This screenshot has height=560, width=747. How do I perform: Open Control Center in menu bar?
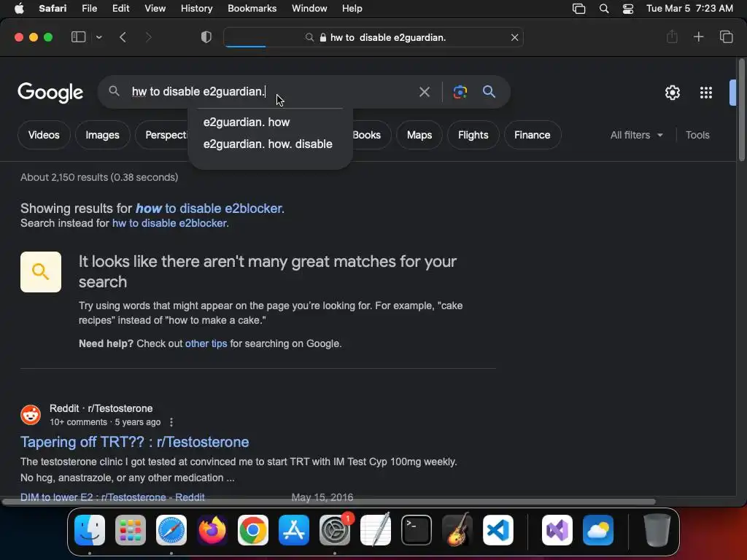point(628,9)
